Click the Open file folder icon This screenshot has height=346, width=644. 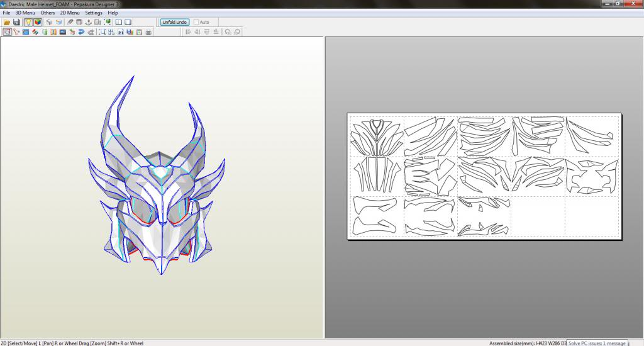7,22
